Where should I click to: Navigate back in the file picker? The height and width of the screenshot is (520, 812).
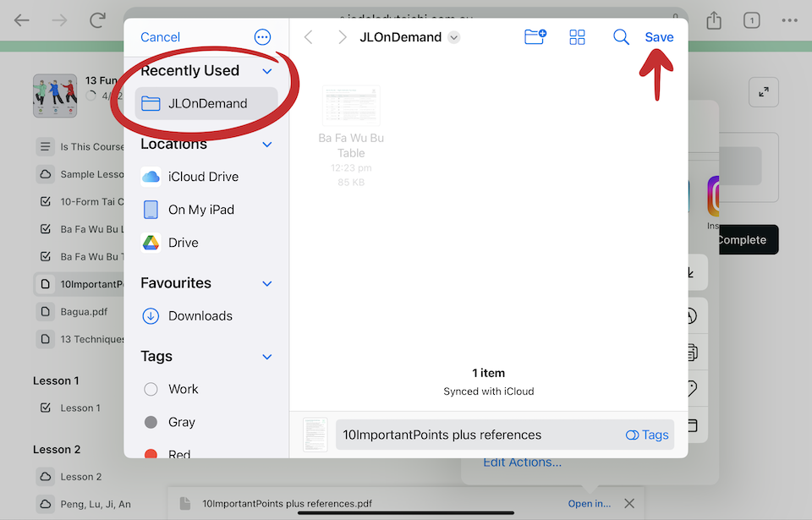point(309,37)
